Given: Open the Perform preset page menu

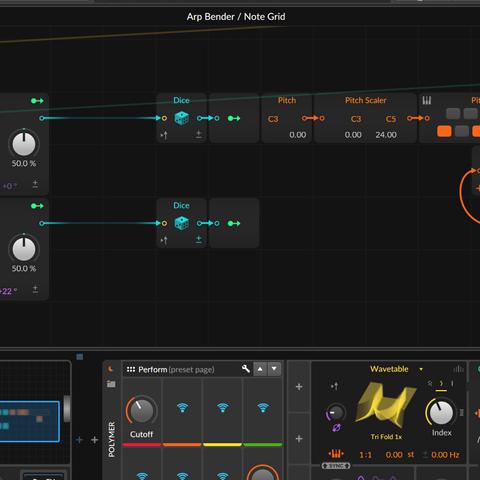Looking at the screenshot, I should (x=170, y=369).
